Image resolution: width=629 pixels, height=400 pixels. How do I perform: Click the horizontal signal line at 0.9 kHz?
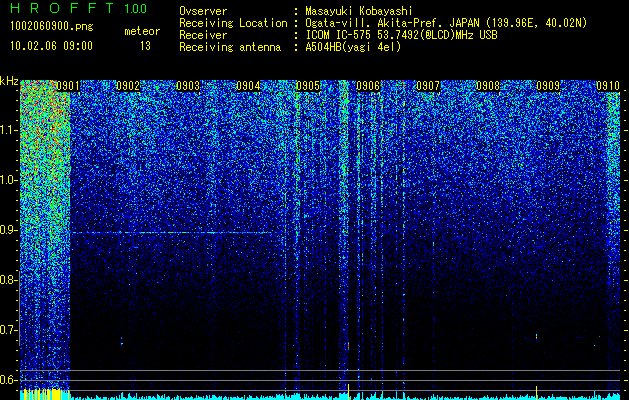172,232
